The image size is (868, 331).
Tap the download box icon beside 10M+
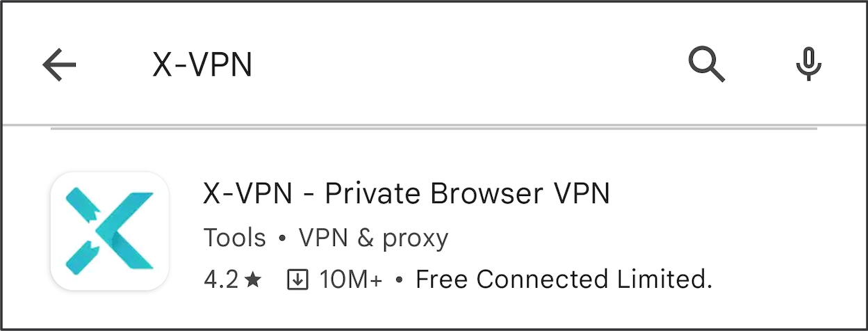click(297, 280)
